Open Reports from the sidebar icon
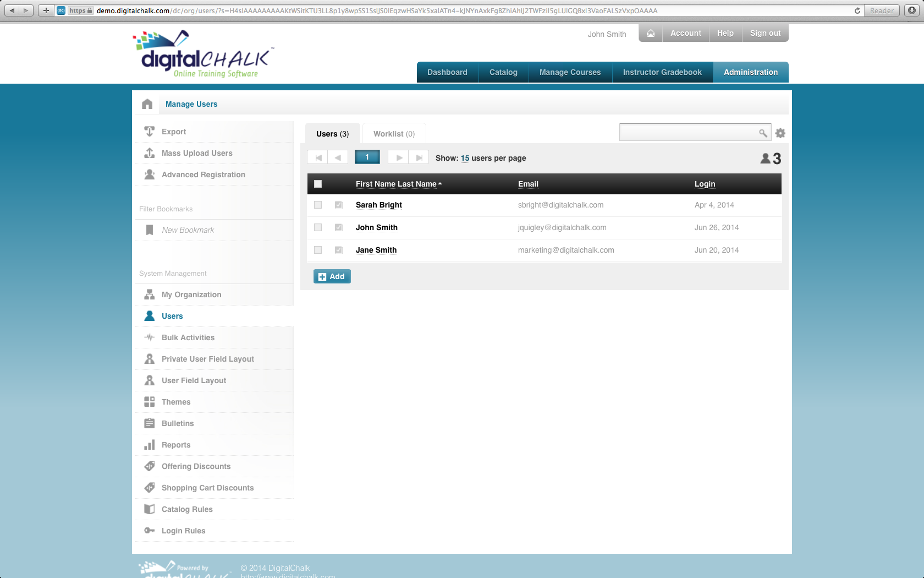 (x=148, y=445)
